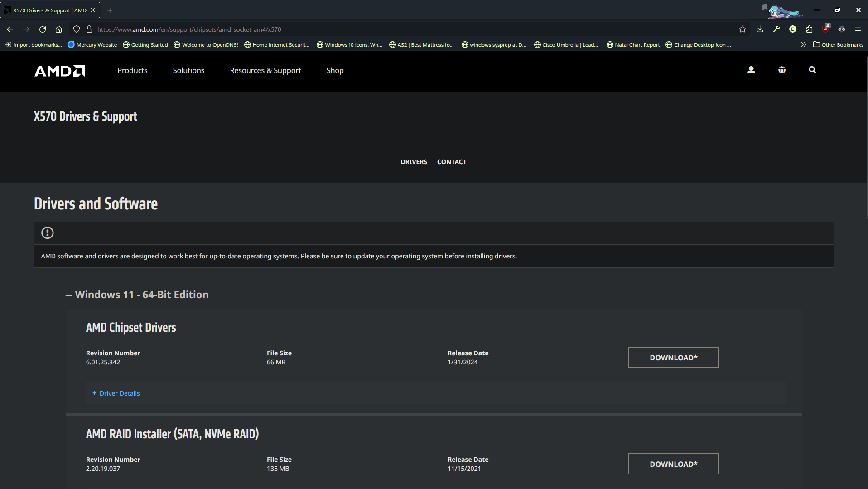Open the Windows 10 icons bookmark
This screenshot has width=868, height=489.
(349, 45)
